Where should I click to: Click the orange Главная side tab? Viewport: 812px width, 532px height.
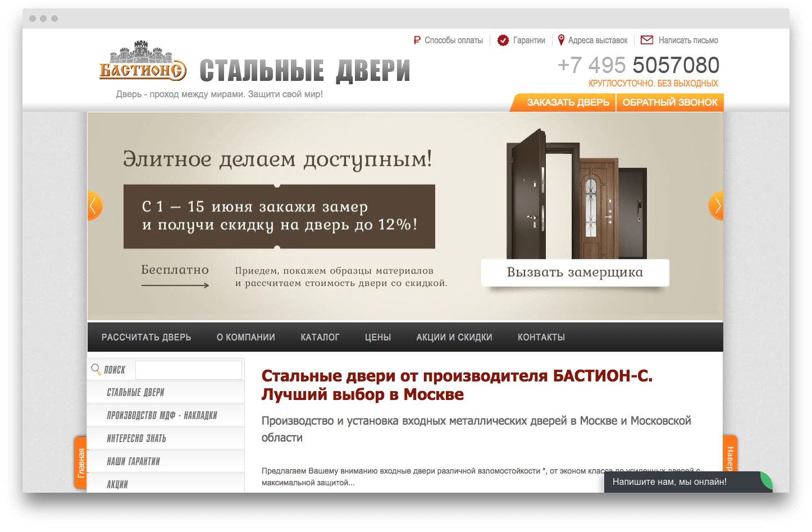[x=81, y=462]
